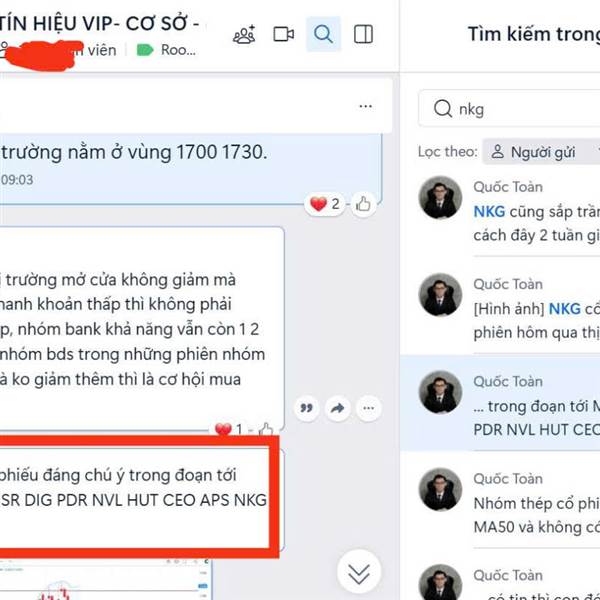Screen dimensions: 600x600
Task: Toggle the conversation info sidebar panel icon
Action: click(x=363, y=34)
